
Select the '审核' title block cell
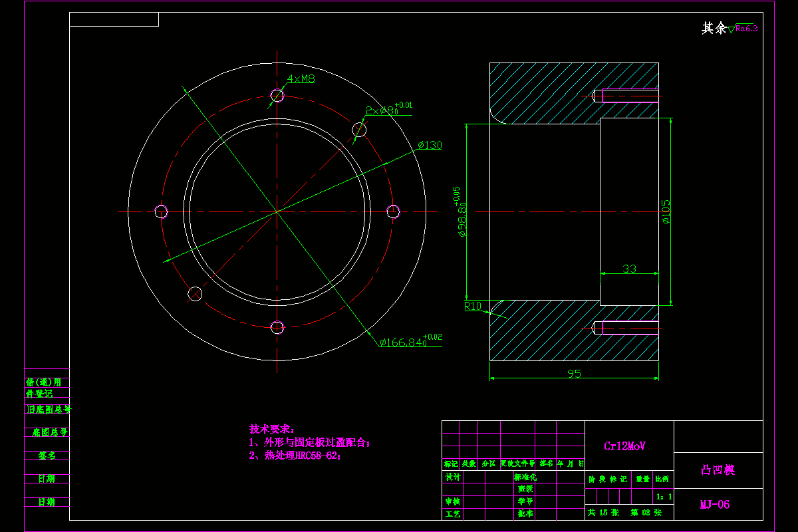pos(452,501)
